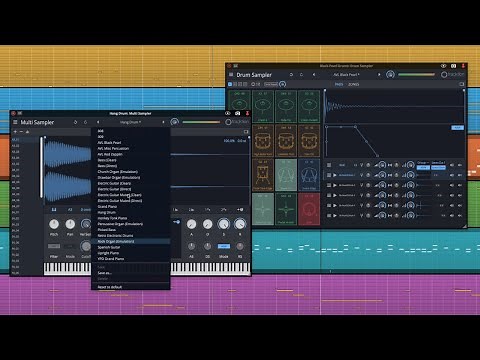The image size is (480, 360).
Task: Click the redo icon in Multi Sampler header
Action: pyautogui.click(x=85, y=122)
